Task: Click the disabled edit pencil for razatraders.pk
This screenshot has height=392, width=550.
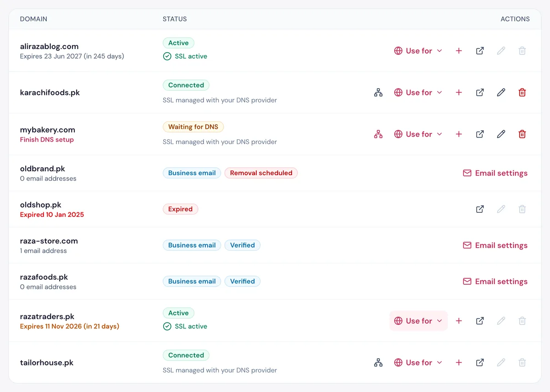Action: [x=501, y=321]
